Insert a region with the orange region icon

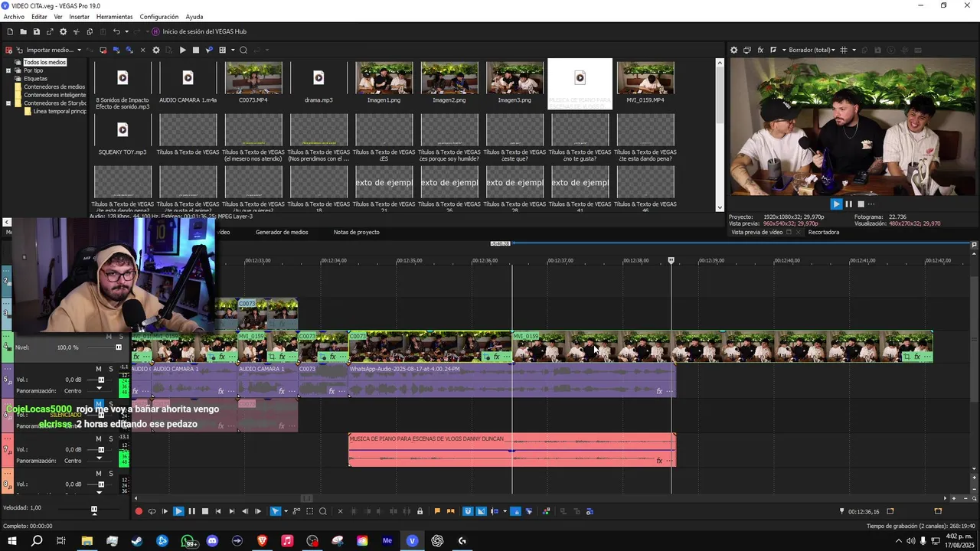[450, 511]
